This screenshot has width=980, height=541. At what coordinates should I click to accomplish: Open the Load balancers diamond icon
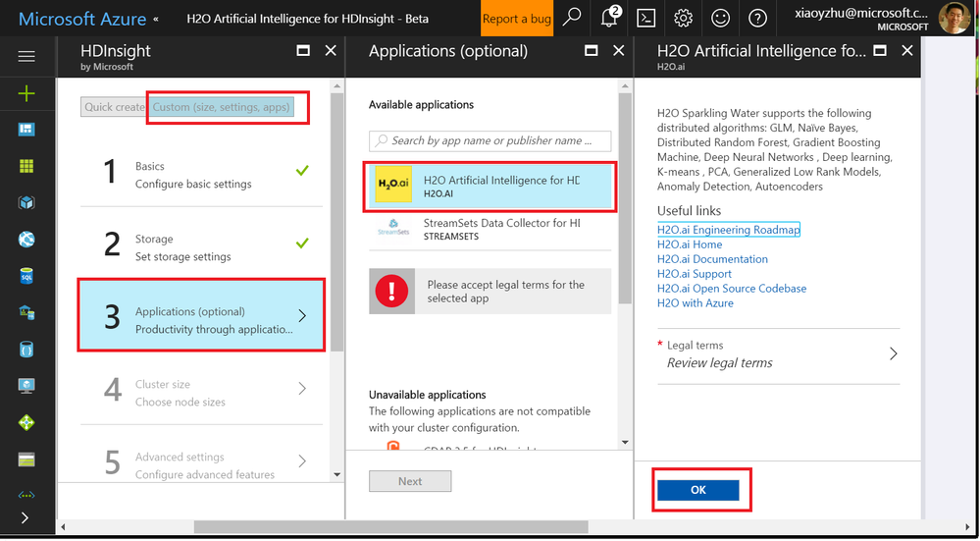pyautogui.click(x=26, y=423)
